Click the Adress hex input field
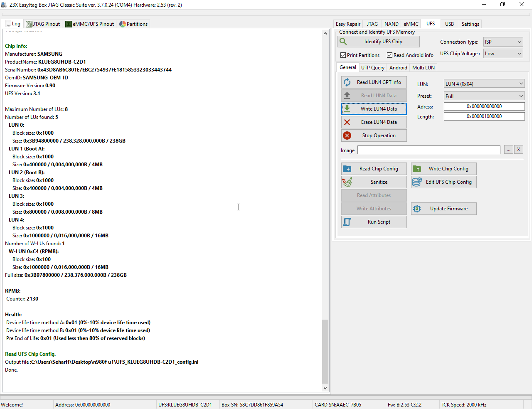The image size is (532, 409). [x=484, y=106]
